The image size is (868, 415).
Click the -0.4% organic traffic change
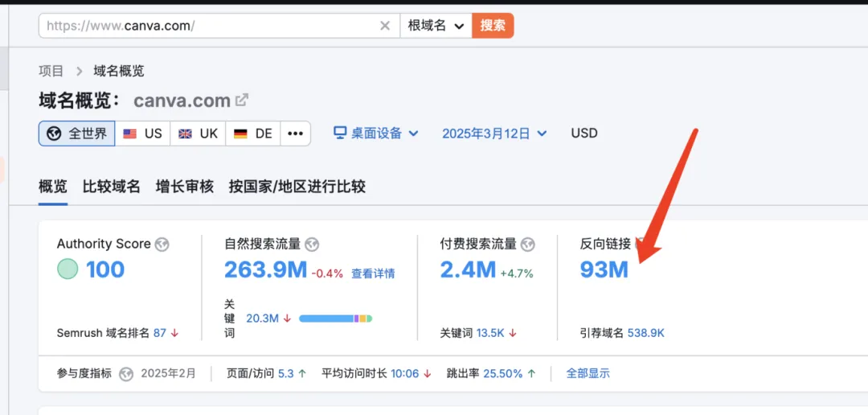click(326, 273)
